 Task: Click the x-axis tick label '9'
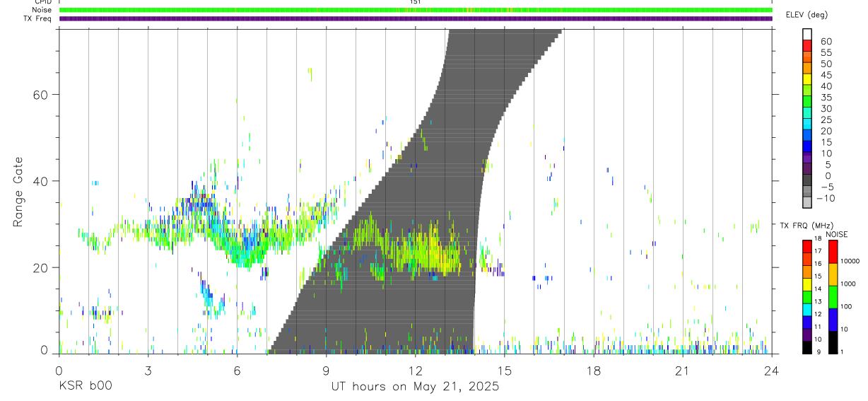[326, 371]
